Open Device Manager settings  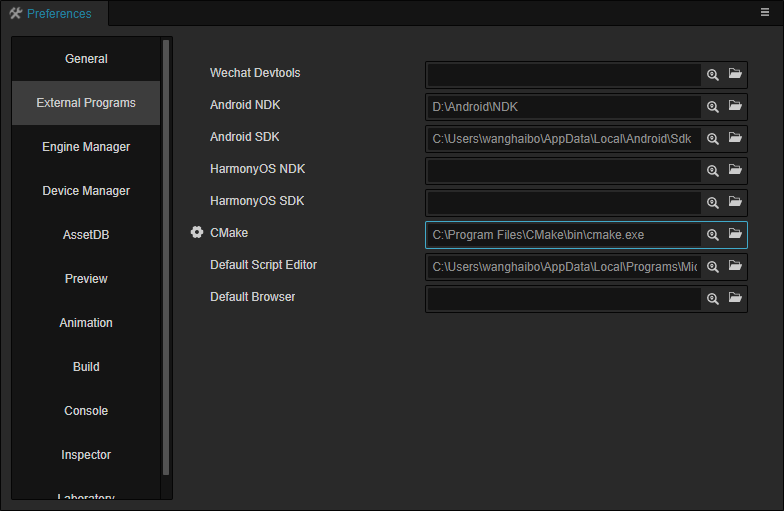tap(86, 191)
